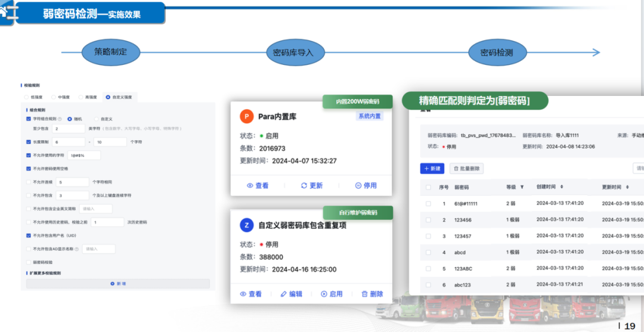644x332 pixels.
Task: Uncheck the 字符组合规则 checkbox
Action: click(x=29, y=119)
